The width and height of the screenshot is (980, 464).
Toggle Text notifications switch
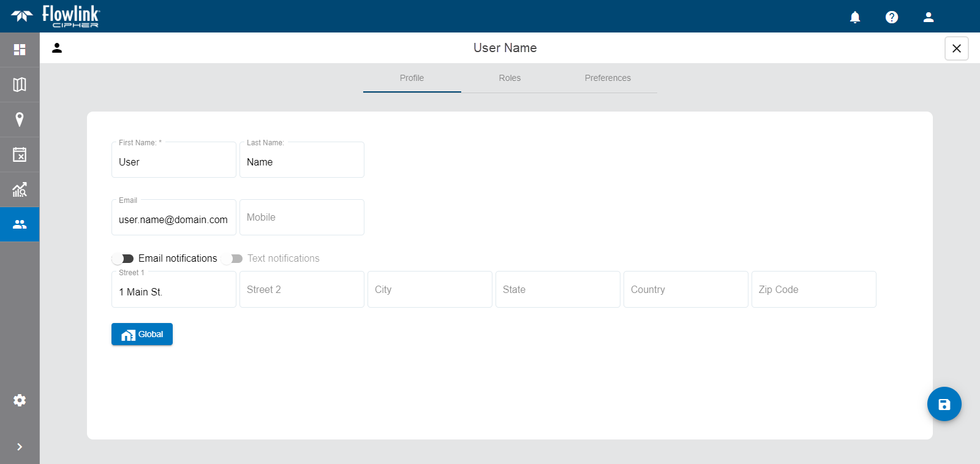pyautogui.click(x=232, y=259)
